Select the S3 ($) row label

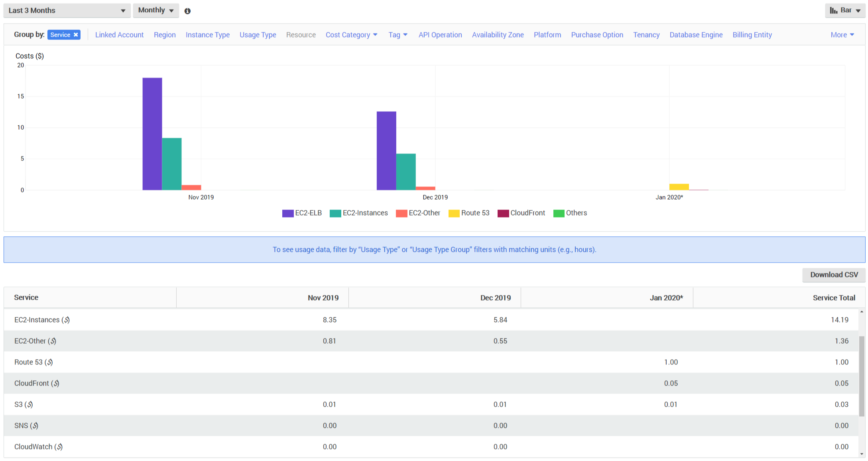pyautogui.click(x=24, y=404)
